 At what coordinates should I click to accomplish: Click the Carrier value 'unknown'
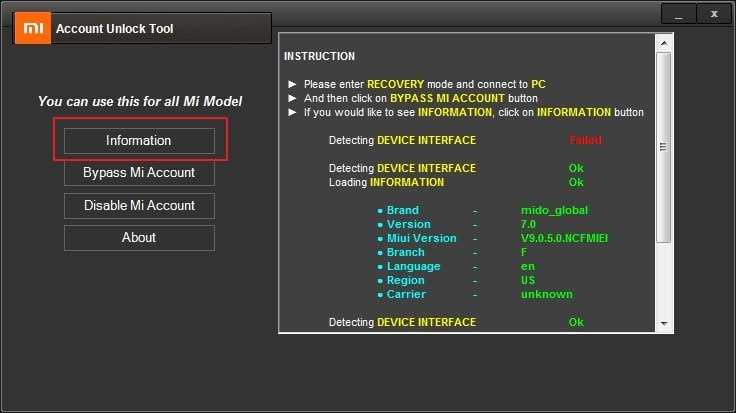(546, 294)
